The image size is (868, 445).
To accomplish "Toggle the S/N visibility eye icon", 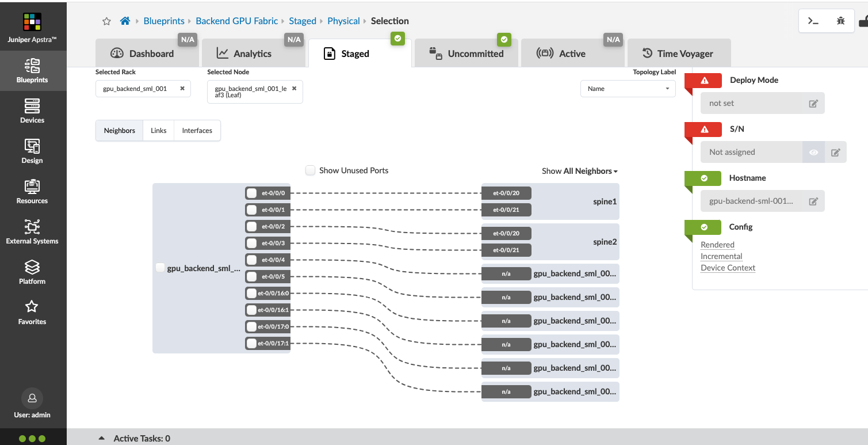I will [x=813, y=153].
